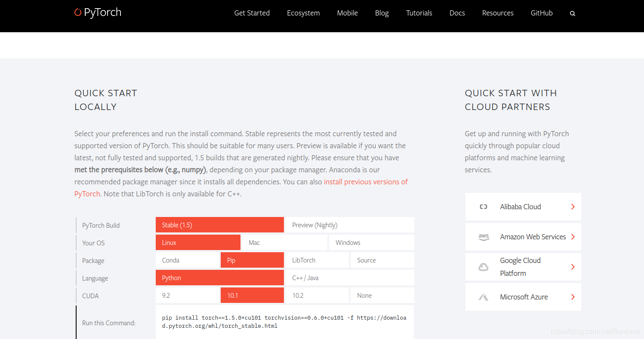
Task: Open the Blog link in navbar
Action: coord(382,13)
